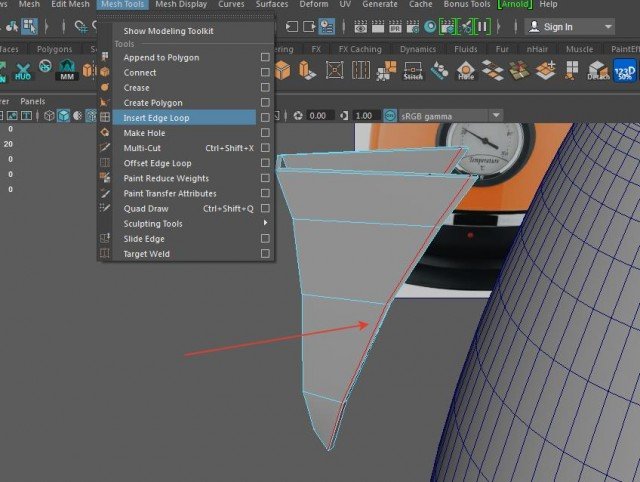The image size is (640, 482).
Task: Click the gamma value field showing 1.00
Action: pos(366,116)
